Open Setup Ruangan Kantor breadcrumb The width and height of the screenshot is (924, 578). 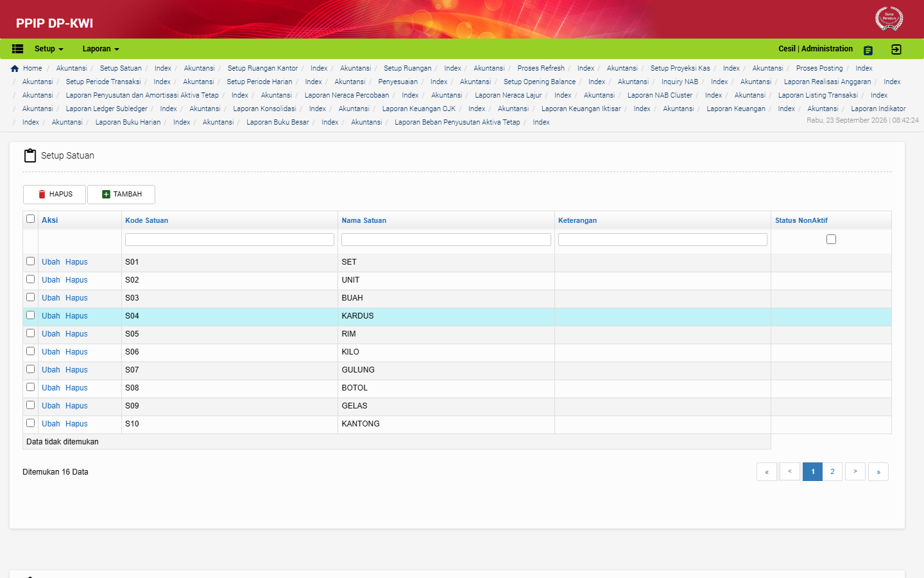(262, 68)
